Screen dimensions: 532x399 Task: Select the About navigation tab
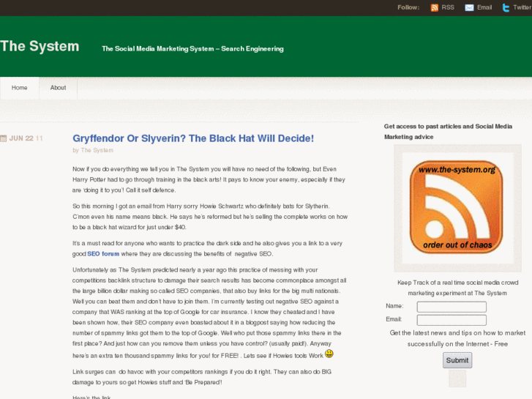coord(58,88)
